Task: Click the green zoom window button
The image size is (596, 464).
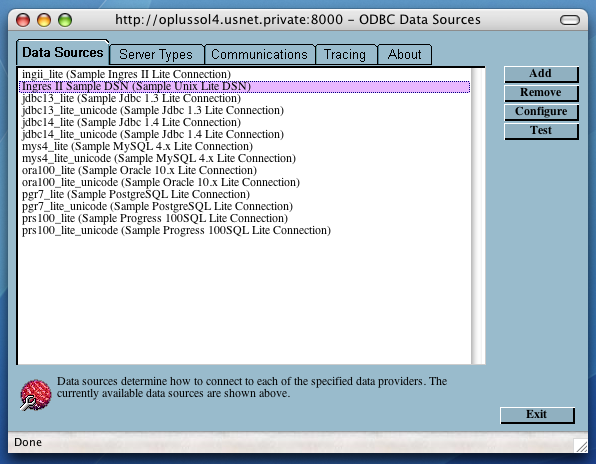Action: [65, 20]
